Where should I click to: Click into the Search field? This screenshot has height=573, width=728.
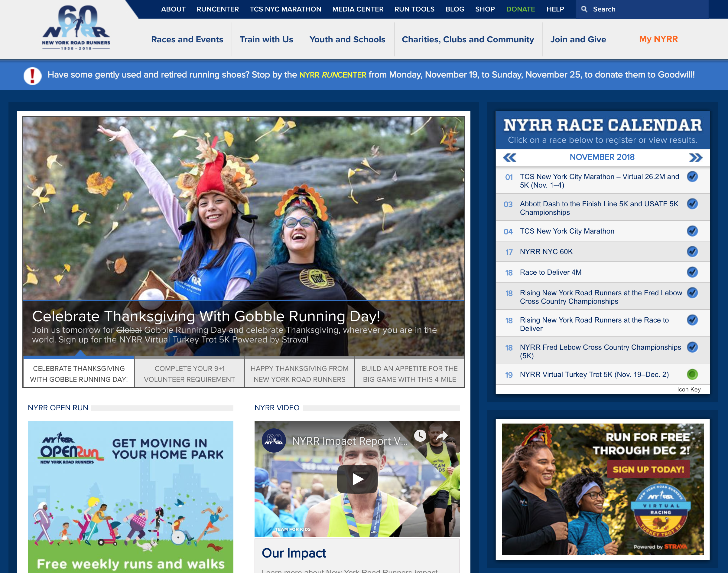642,9
